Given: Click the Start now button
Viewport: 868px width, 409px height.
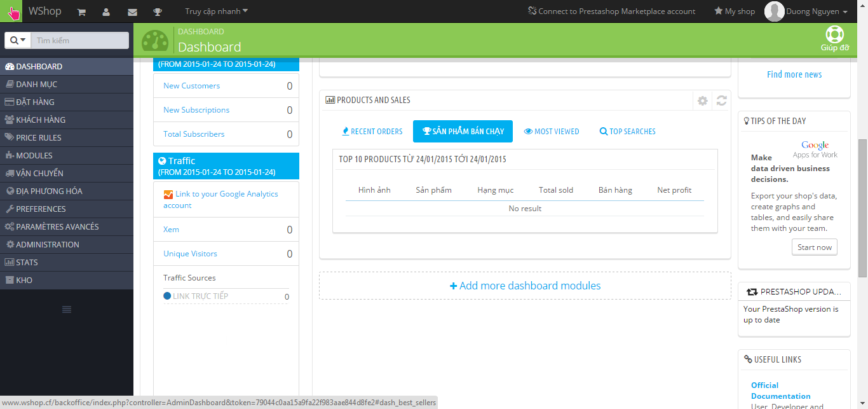Looking at the screenshot, I should (815, 247).
